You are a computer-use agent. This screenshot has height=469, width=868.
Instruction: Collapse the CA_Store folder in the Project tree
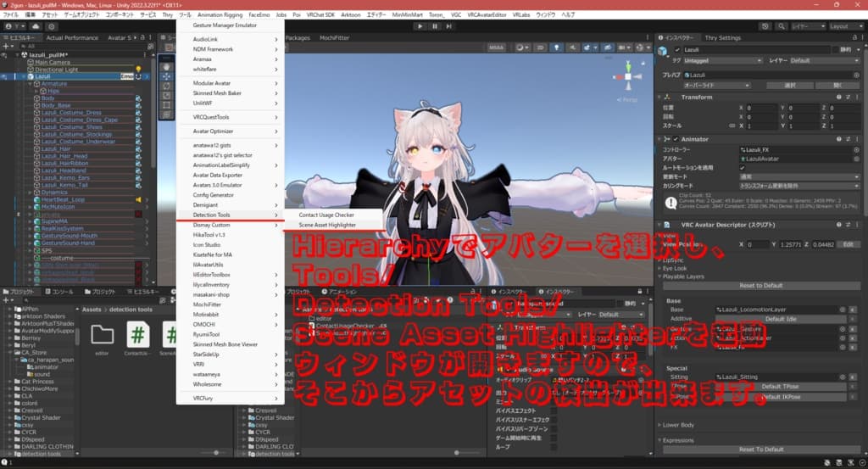coord(10,353)
